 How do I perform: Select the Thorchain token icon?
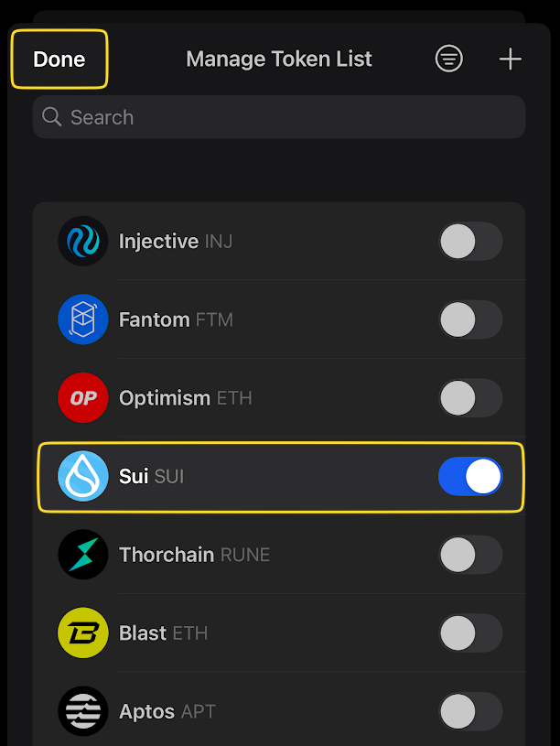tap(82, 555)
